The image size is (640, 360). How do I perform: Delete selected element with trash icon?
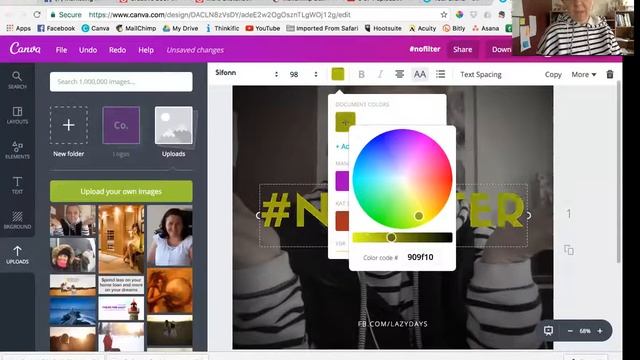pos(610,74)
